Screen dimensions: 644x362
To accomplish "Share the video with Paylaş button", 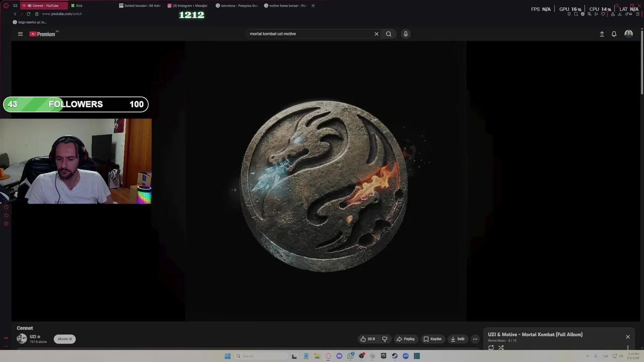I will 406,339.
